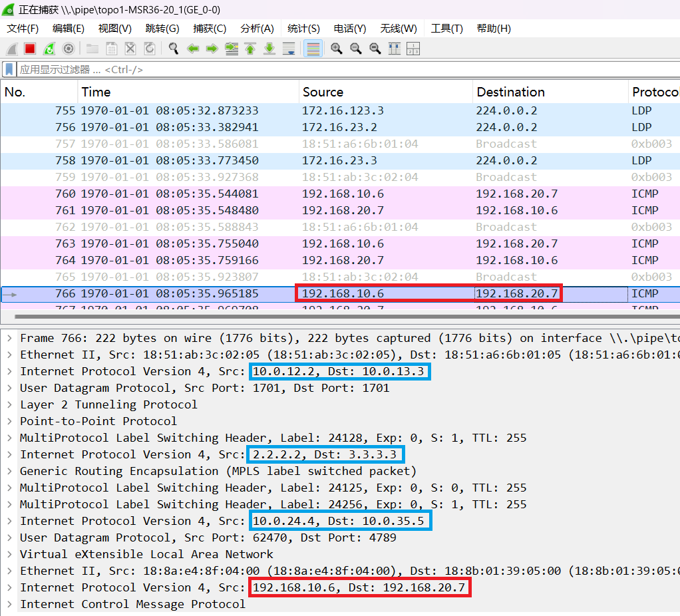Toggle packet list colorization
Image resolution: width=680 pixels, height=616 pixels.
click(x=313, y=49)
